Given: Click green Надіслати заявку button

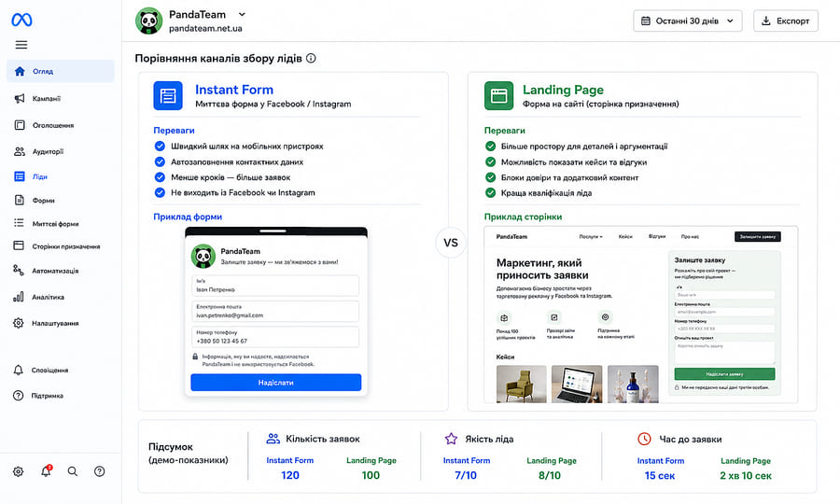Looking at the screenshot, I should coord(724,374).
